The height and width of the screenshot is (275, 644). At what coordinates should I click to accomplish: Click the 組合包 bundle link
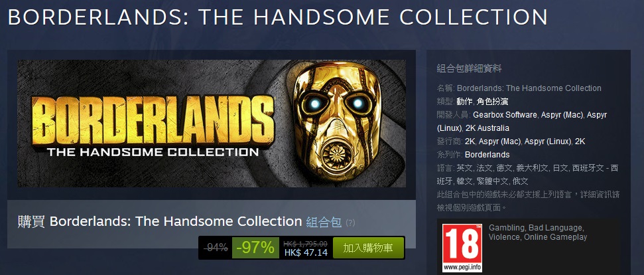tap(324, 223)
